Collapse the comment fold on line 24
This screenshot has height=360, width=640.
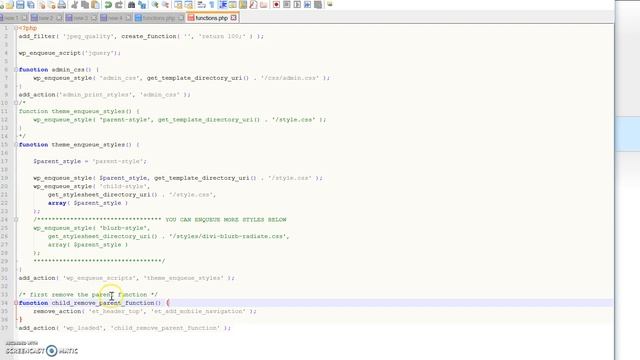tap(16, 220)
